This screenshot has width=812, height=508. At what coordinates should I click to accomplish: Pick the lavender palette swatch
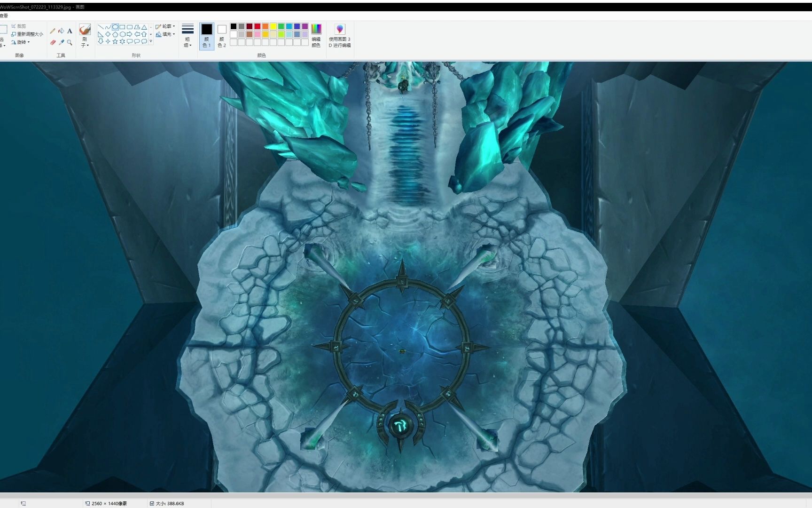pos(305,34)
